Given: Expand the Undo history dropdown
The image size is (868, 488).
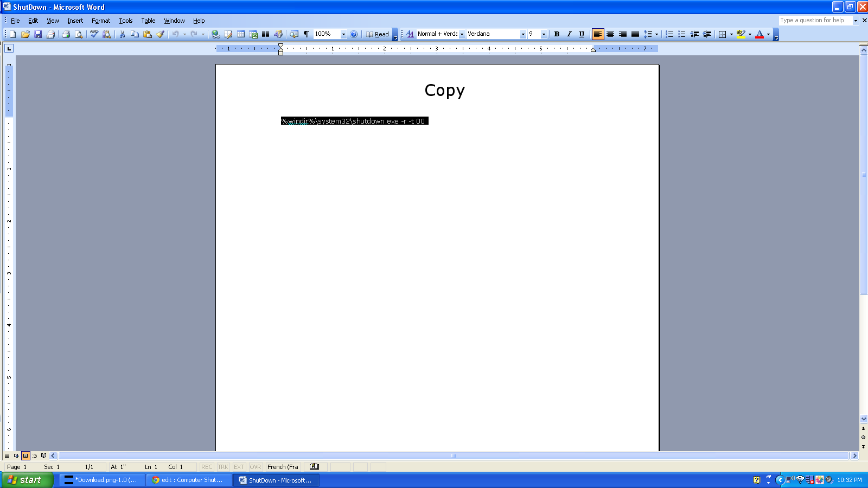Looking at the screenshot, I should coord(184,34).
